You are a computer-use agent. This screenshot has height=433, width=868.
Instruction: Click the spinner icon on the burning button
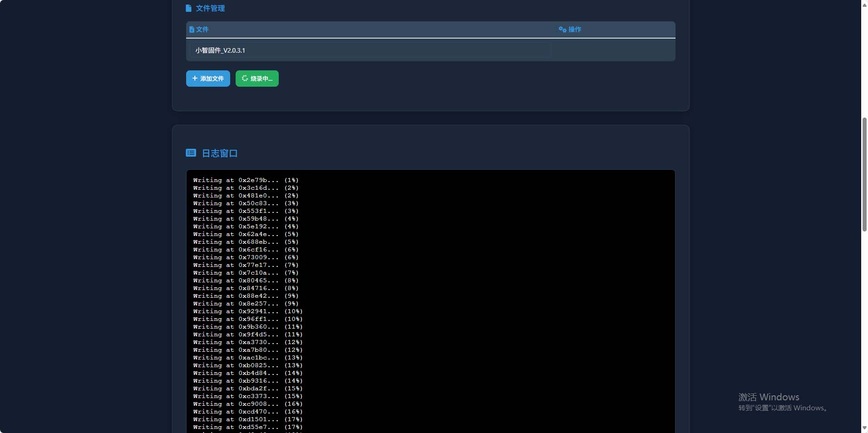click(x=245, y=79)
